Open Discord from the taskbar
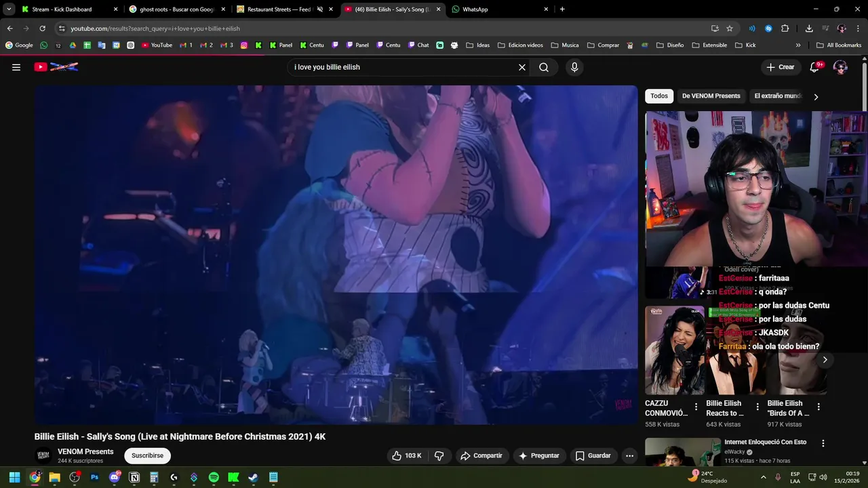The image size is (868, 488). [115, 477]
